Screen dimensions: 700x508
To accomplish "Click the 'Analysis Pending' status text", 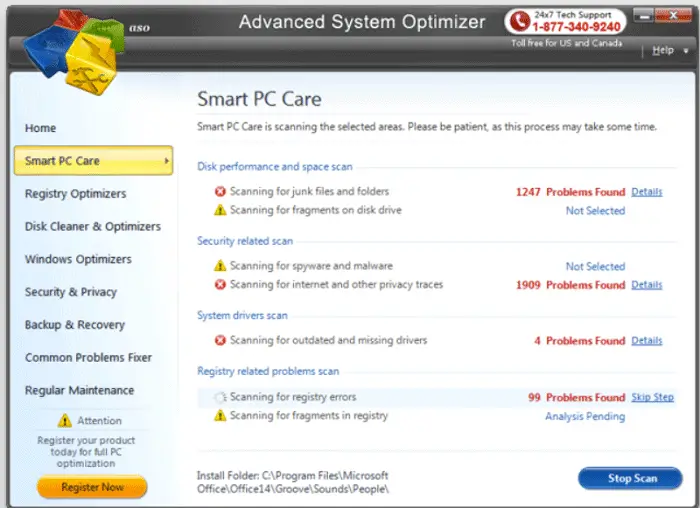I will pos(585,416).
